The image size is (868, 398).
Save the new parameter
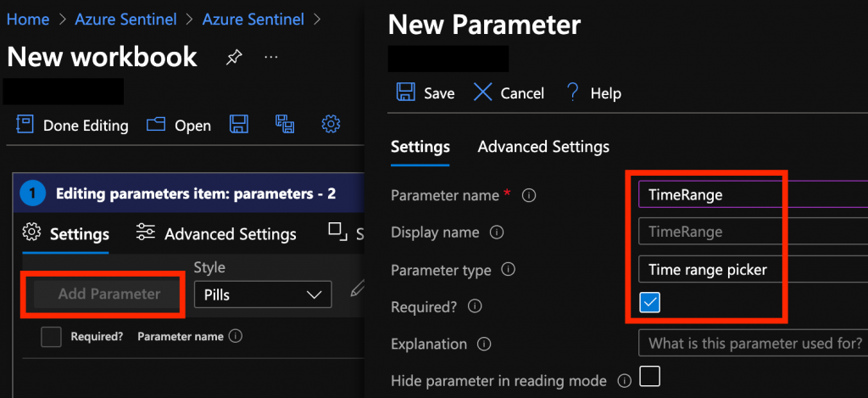pos(426,92)
